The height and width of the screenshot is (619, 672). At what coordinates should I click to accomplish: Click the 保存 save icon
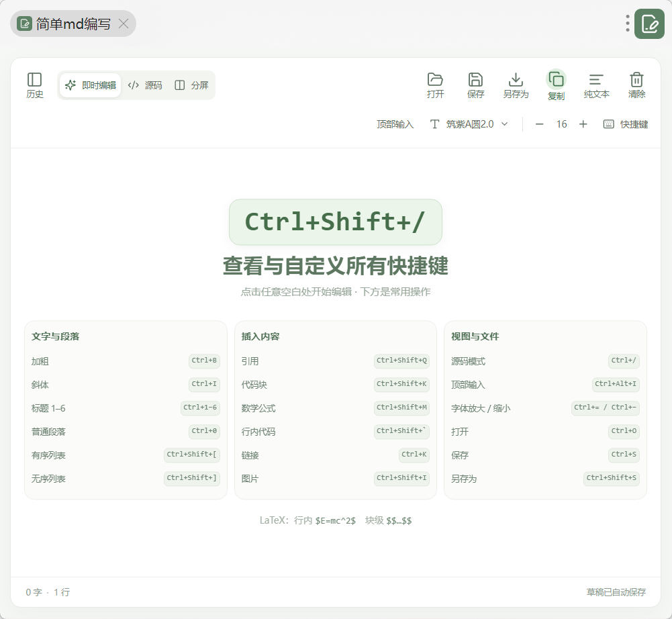[x=475, y=85]
